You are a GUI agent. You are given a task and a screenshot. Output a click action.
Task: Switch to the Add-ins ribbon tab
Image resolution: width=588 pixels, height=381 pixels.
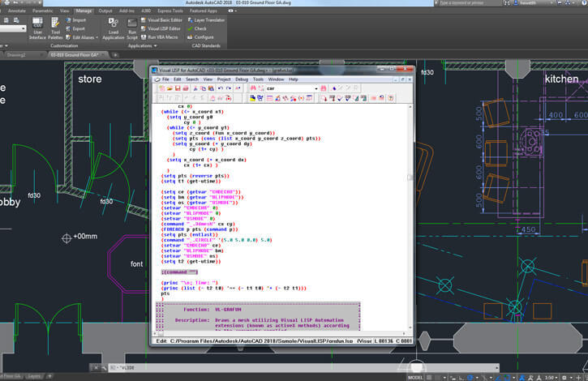(x=127, y=11)
